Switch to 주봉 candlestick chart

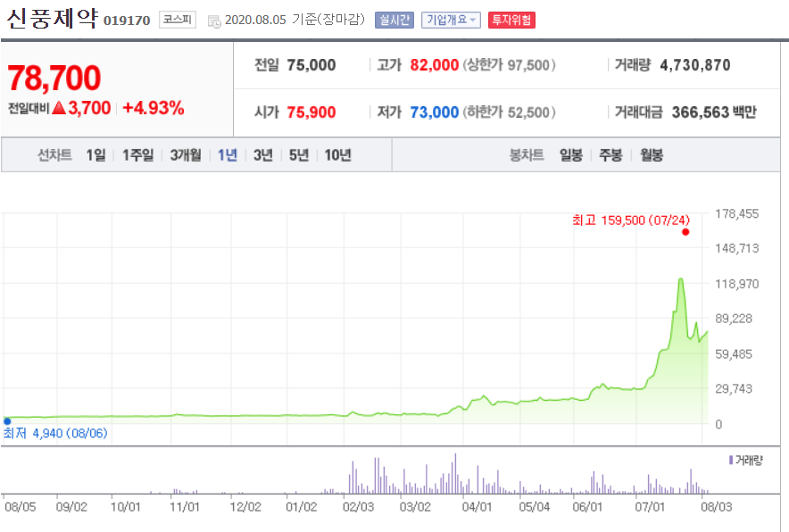point(610,155)
